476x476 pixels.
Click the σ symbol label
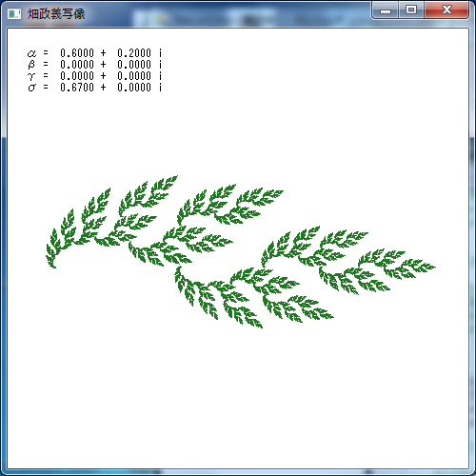pyautogui.click(x=31, y=88)
